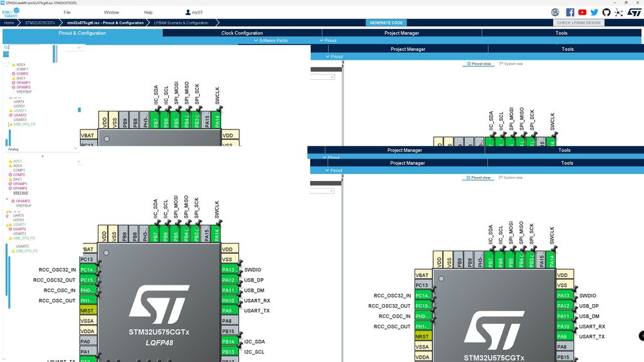Click the STM32U575CGTx breadcrumb
Image resolution: width=644 pixels, height=362 pixels.
point(40,23)
